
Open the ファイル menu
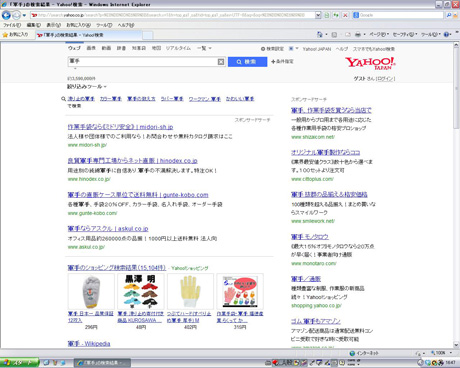tap(12, 25)
